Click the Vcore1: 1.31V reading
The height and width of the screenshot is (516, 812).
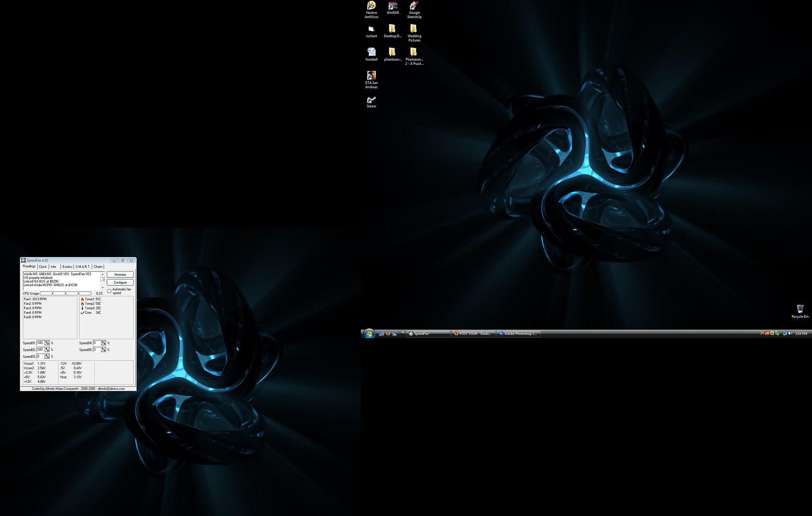(x=34, y=364)
